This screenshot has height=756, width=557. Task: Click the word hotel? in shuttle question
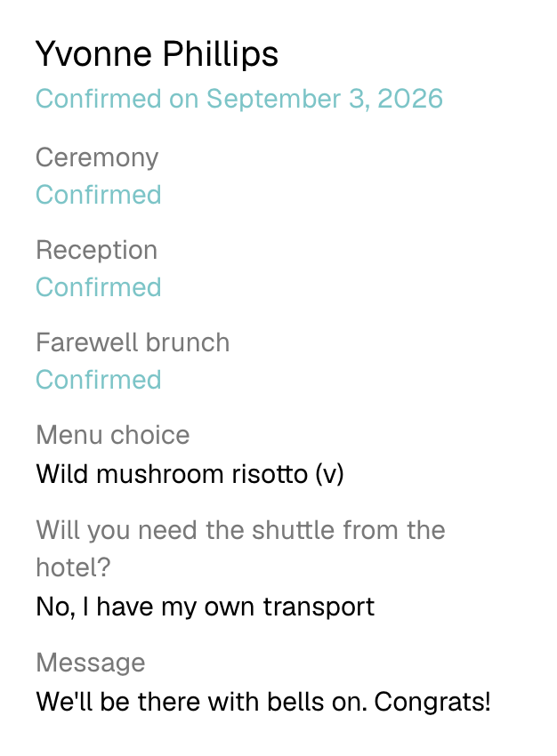point(73,567)
